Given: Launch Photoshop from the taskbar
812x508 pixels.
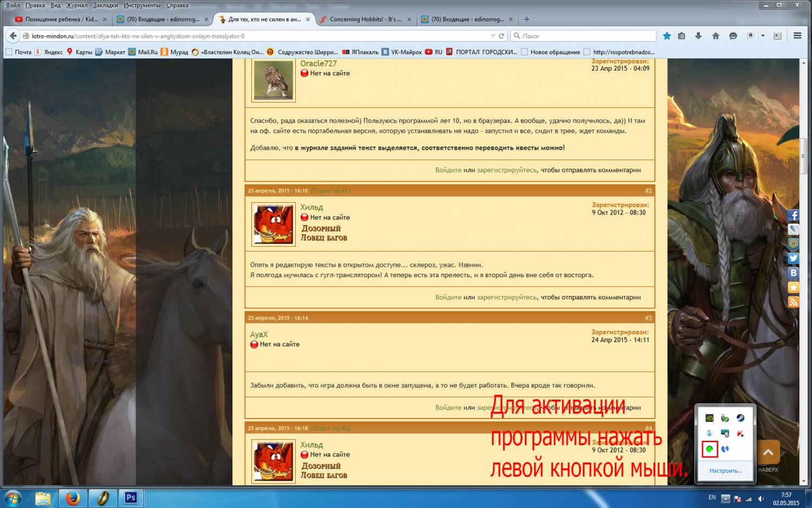Looking at the screenshot, I should point(131,497).
